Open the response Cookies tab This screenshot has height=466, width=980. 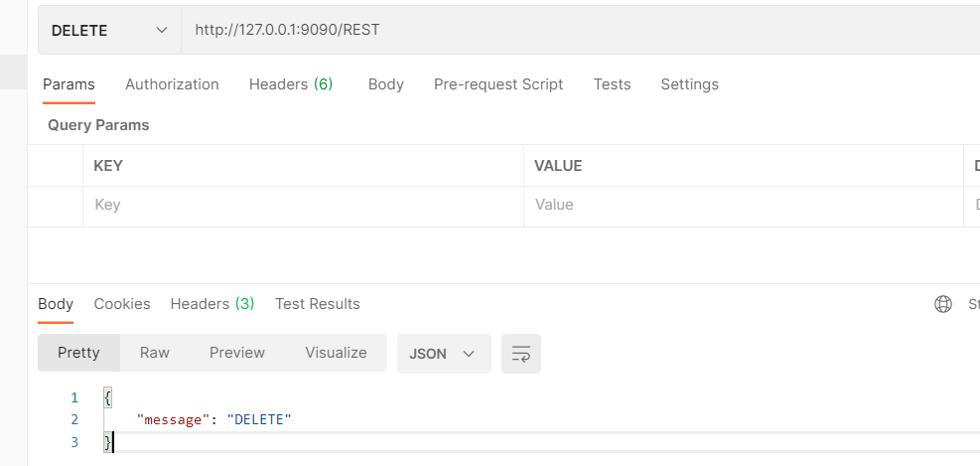[x=122, y=304]
